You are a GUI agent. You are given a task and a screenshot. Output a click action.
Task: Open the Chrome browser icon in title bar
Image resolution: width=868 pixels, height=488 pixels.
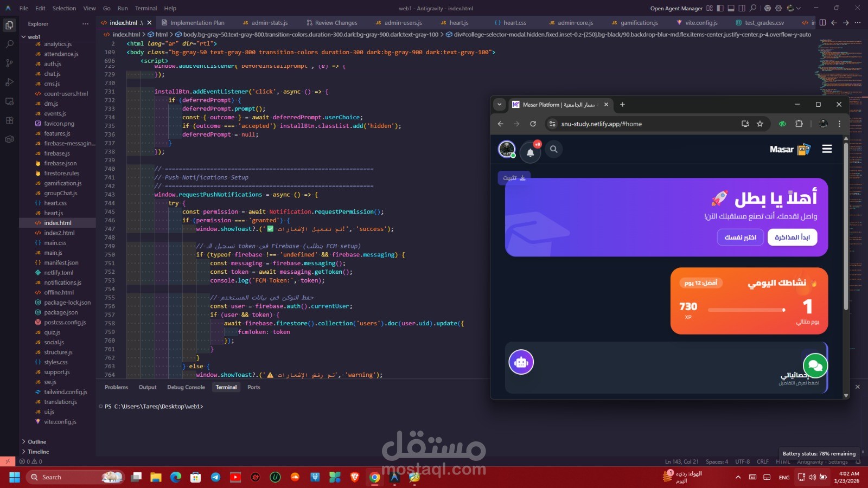[767, 8]
